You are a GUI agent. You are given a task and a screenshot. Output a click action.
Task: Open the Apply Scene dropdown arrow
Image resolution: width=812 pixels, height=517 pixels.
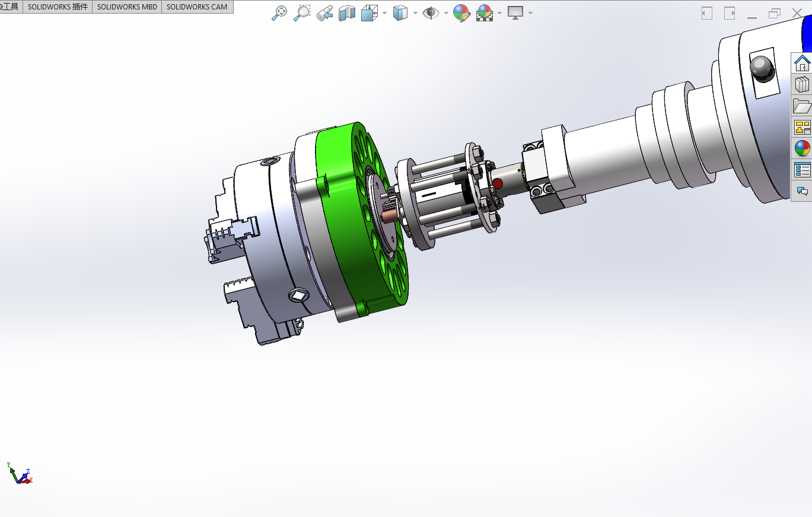pos(500,13)
